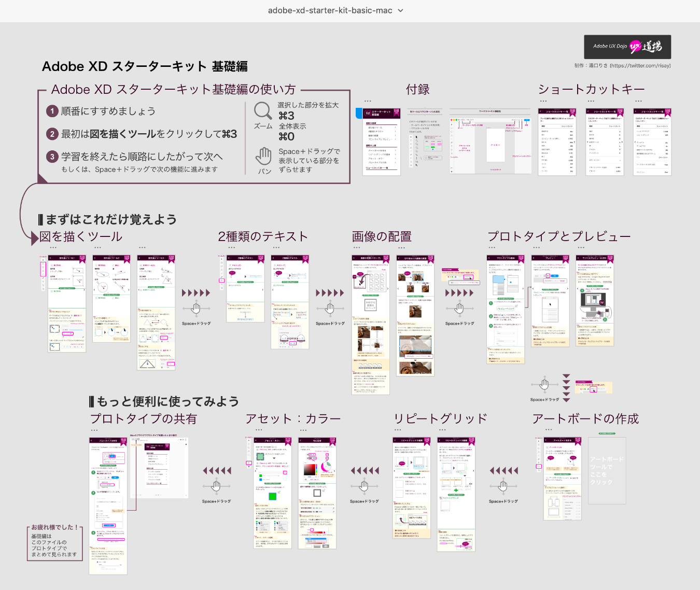Screen dimensions: 700x590
Task: Click the drag-hand icon left of リピートグリッド artboards
Action: (x=364, y=486)
